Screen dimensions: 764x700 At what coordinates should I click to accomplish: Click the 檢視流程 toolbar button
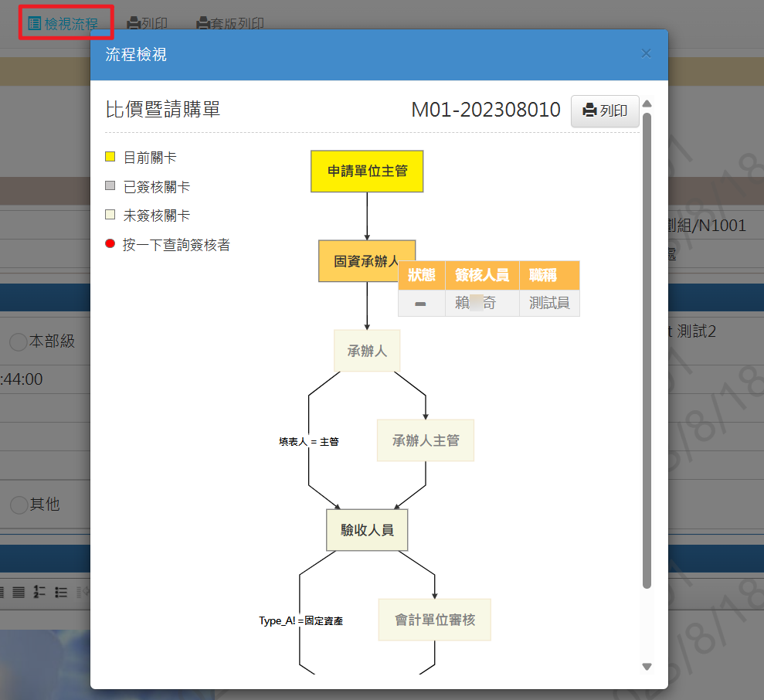tap(63, 23)
